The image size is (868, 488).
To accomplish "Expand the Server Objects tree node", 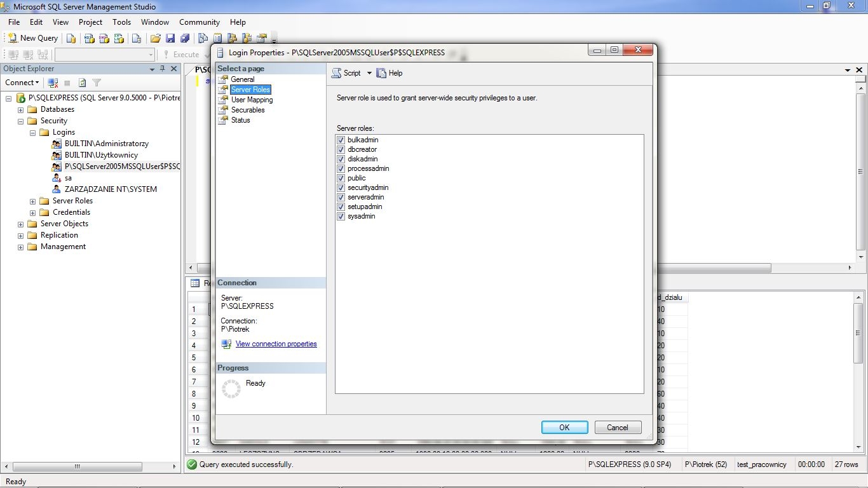I will click(x=20, y=224).
